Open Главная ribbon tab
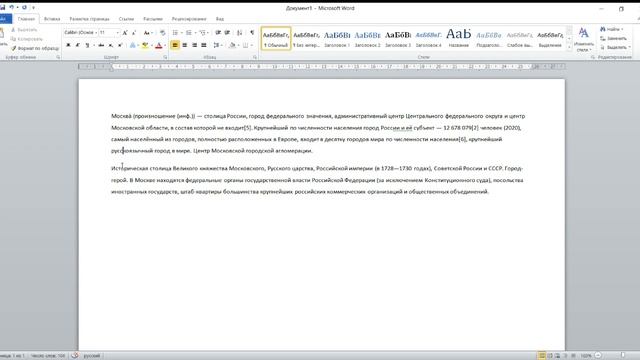 point(26,19)
